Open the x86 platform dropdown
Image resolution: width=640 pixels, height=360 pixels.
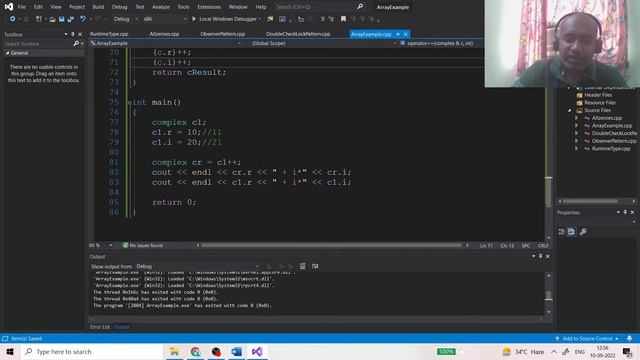coord(165,19)
